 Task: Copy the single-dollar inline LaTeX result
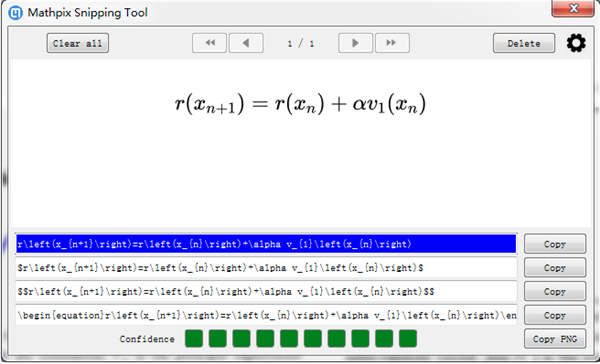tap(555, 268)
